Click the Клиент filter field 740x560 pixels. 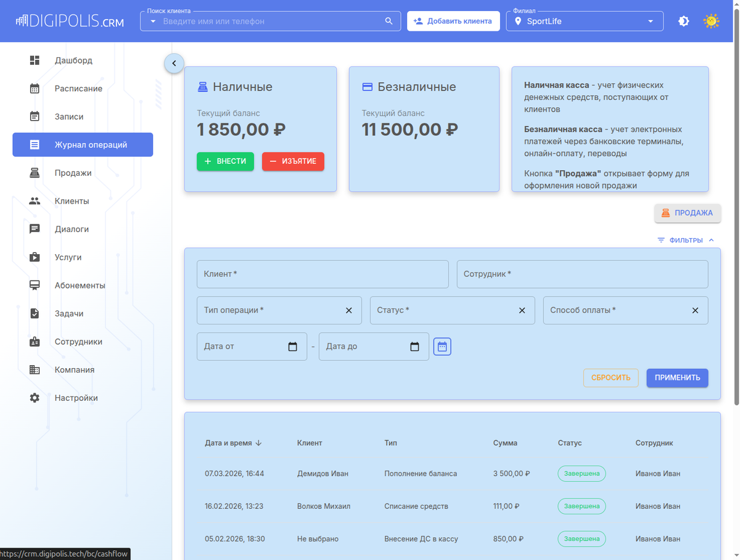pyautogui.click(x=323, y=274)
